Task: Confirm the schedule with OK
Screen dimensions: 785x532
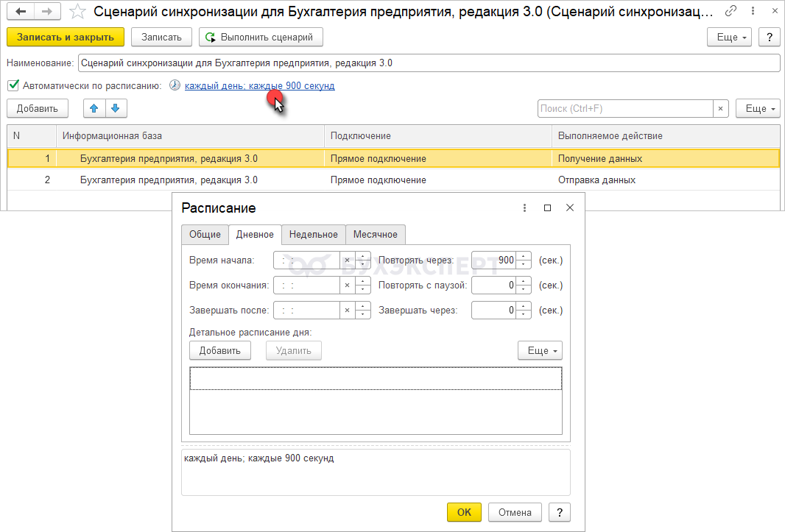Action: pos(464,512)
